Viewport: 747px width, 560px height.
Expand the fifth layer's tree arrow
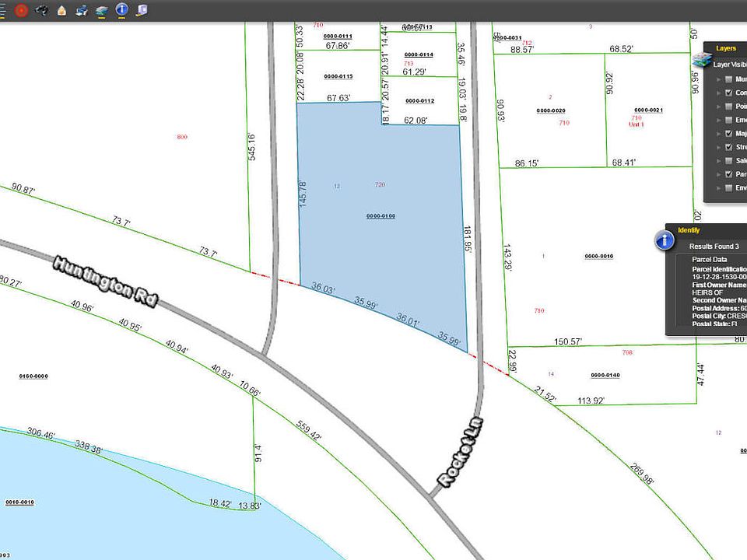pos(718,134)
